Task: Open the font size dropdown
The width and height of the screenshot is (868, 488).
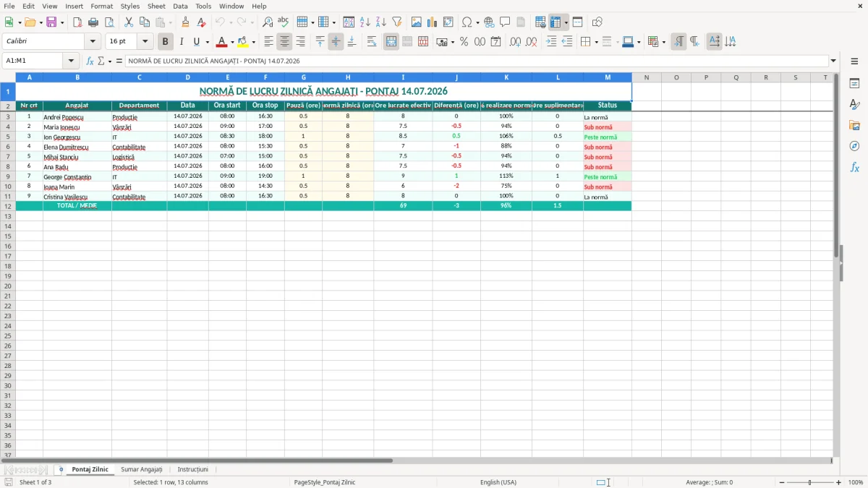Action: coord(145,42)
